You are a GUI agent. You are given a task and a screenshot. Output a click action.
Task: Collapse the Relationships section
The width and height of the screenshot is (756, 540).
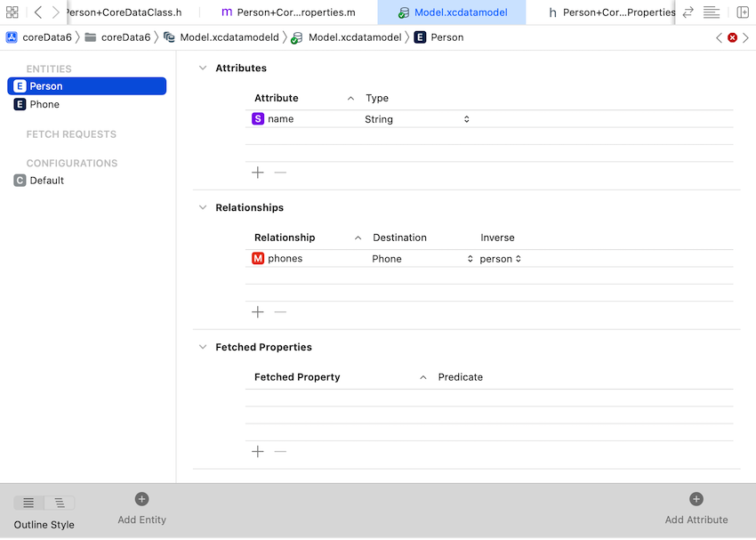[203, 208]
